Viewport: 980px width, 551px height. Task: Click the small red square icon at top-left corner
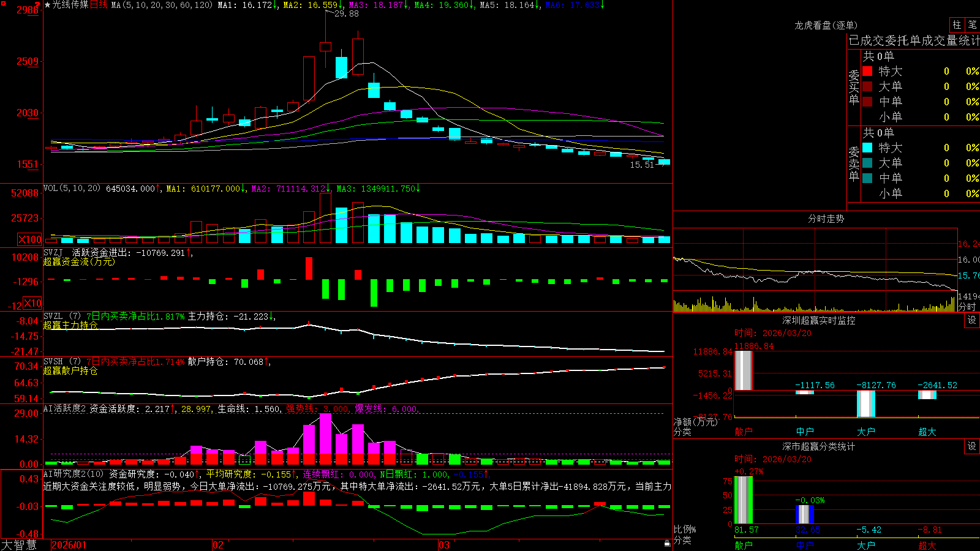tap(2, 2)
